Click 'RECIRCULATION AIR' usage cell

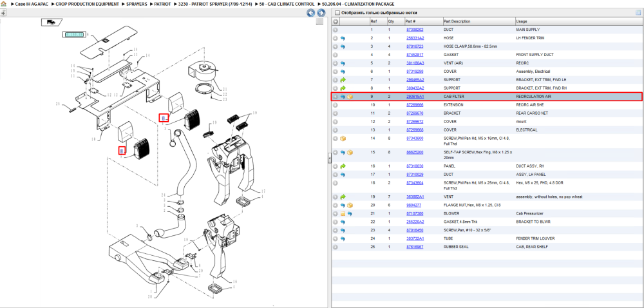click(533, 97)
